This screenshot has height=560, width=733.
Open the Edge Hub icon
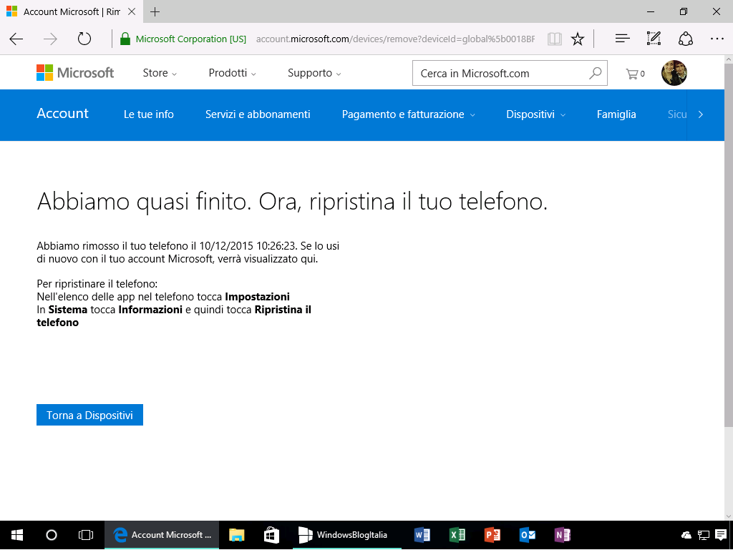[622, 39]
